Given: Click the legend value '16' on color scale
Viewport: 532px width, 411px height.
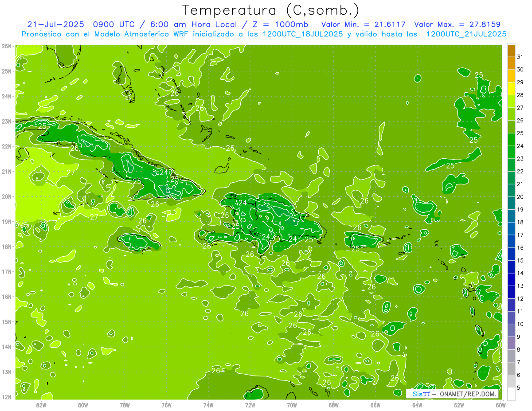Looking at the screenshot, I should (520, 248).
